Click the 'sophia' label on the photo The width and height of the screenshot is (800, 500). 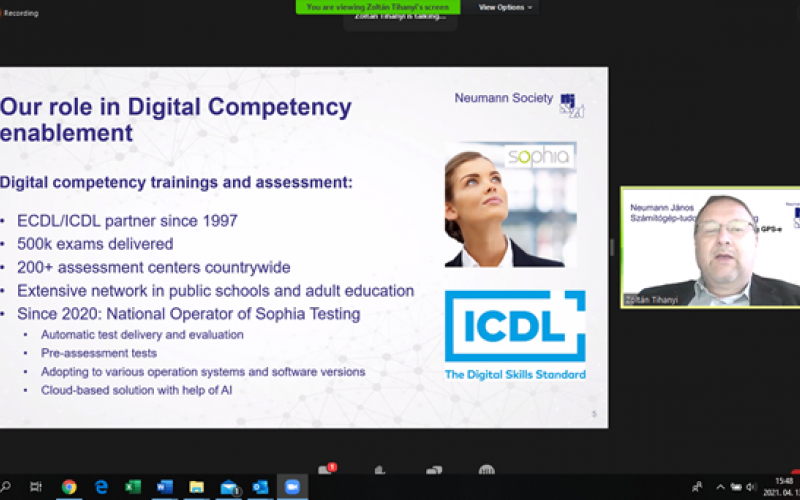539,157
